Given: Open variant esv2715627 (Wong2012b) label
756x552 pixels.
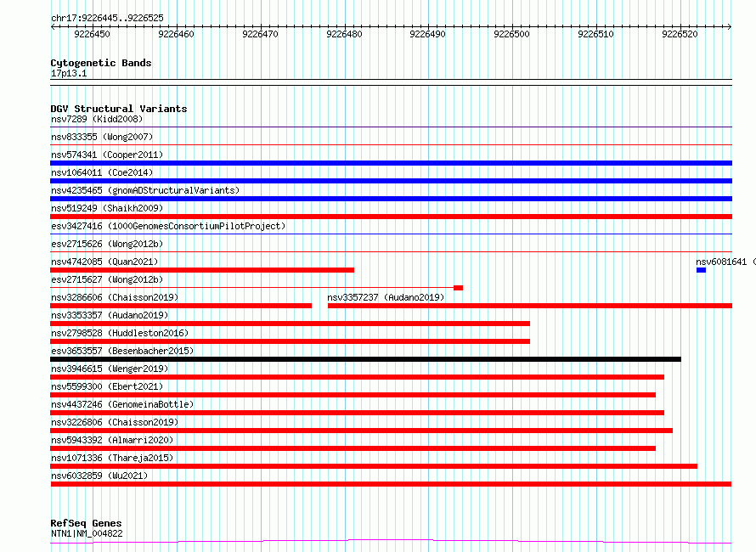Looking at the screenshot, I should [107, 279].
